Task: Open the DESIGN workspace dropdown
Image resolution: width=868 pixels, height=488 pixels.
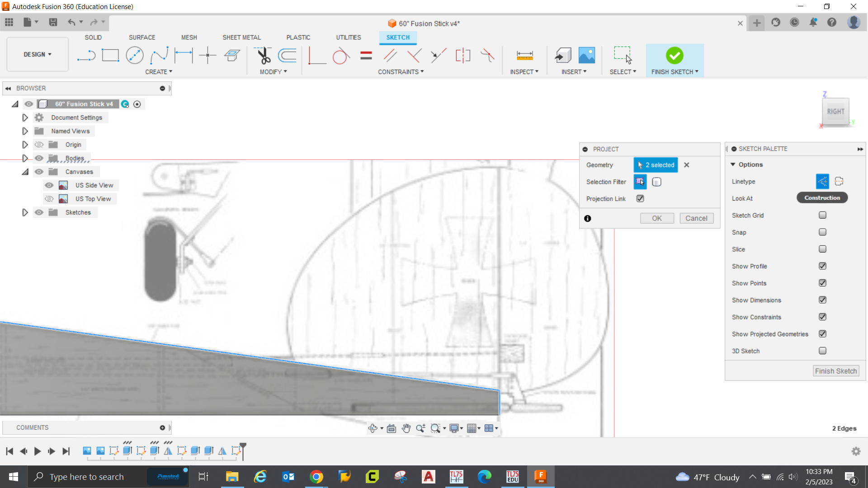Action: point(38,54)
